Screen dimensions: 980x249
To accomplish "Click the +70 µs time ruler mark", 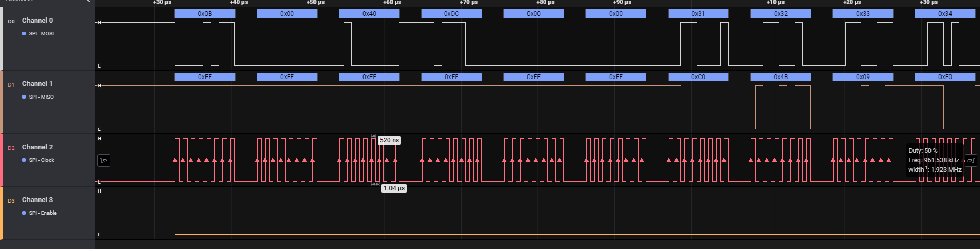I will click(x=469, y=3).
